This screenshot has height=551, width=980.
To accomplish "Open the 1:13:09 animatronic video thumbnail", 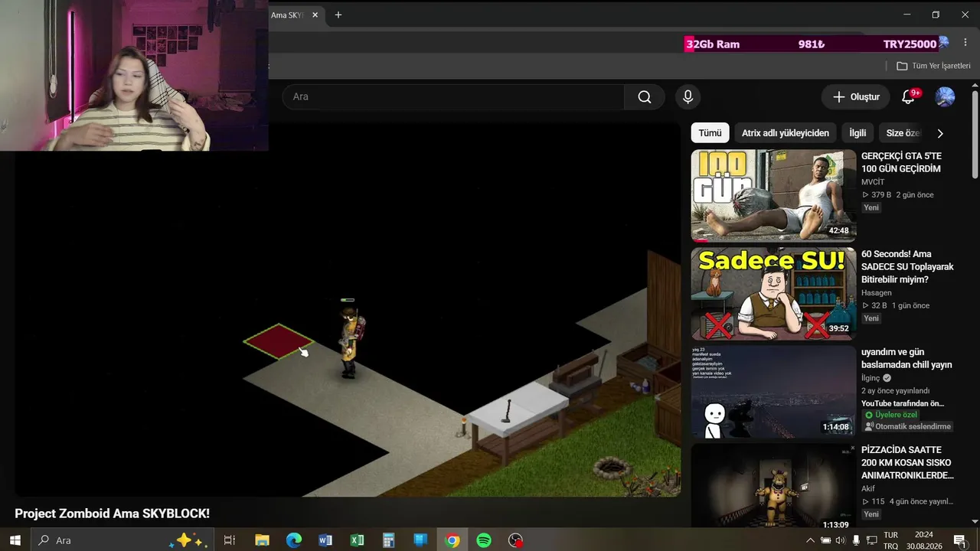I will tap(773, 486).
